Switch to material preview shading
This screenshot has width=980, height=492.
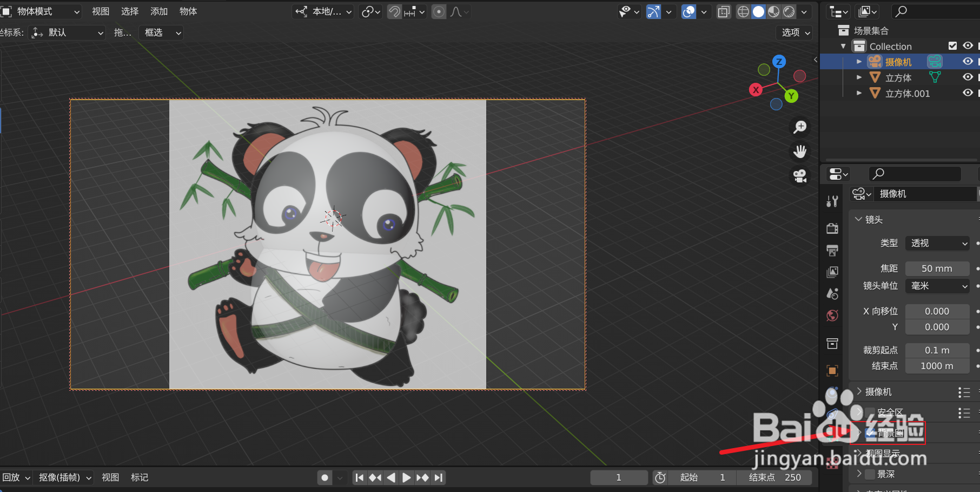[x=774, y=11]
